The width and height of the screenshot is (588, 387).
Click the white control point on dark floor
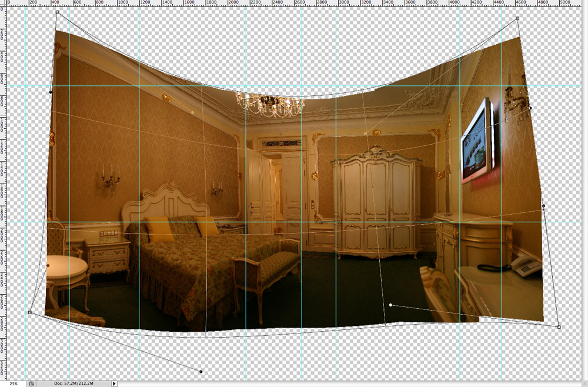390,305
